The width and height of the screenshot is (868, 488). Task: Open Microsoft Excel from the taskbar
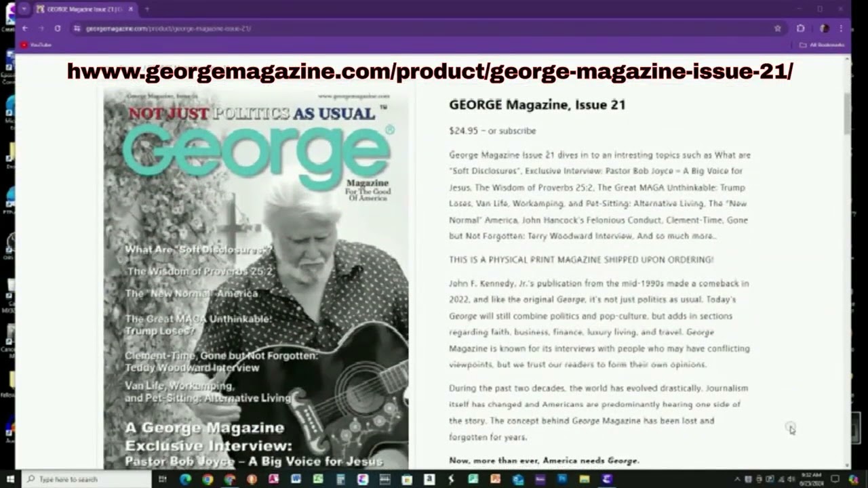pyautogui.click(x=318, y=479)
